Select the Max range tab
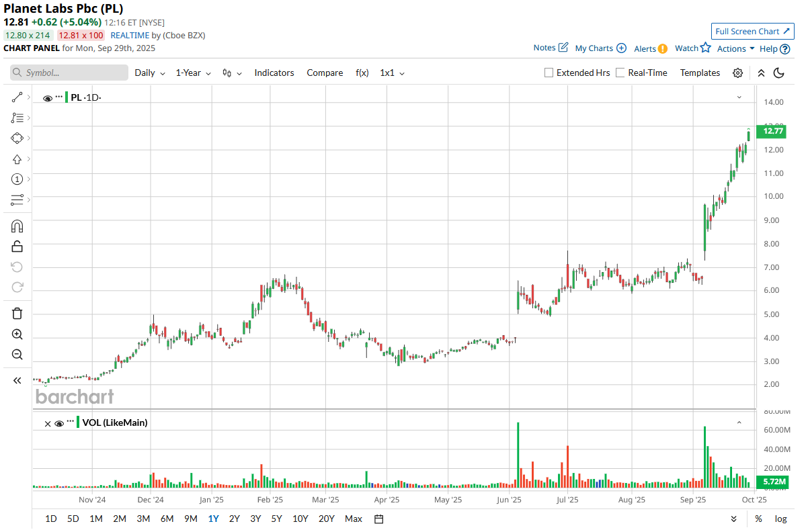 354,519
